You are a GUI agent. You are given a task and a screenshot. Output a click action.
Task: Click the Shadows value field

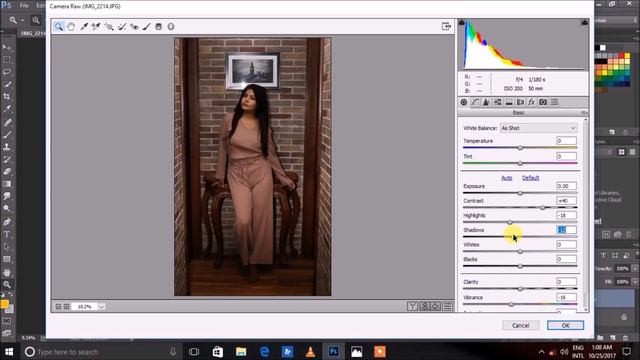(x=566, y=230)
